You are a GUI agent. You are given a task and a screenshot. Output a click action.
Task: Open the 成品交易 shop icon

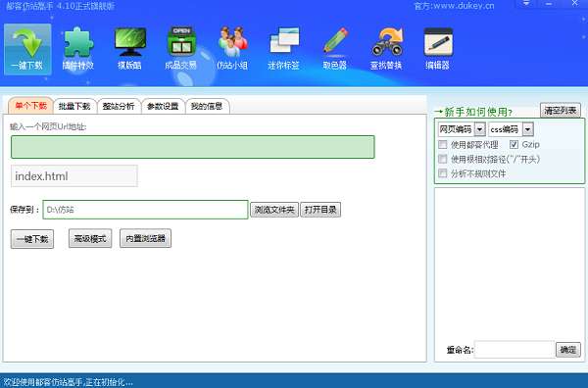(x=181, y=50)
